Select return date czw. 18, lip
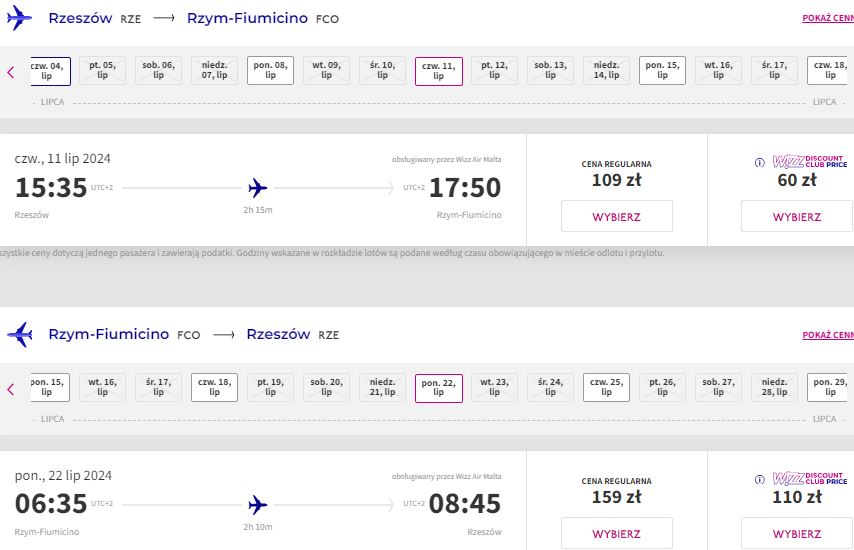This screenshot has height=550, width=854. click(x=214, y=387)
